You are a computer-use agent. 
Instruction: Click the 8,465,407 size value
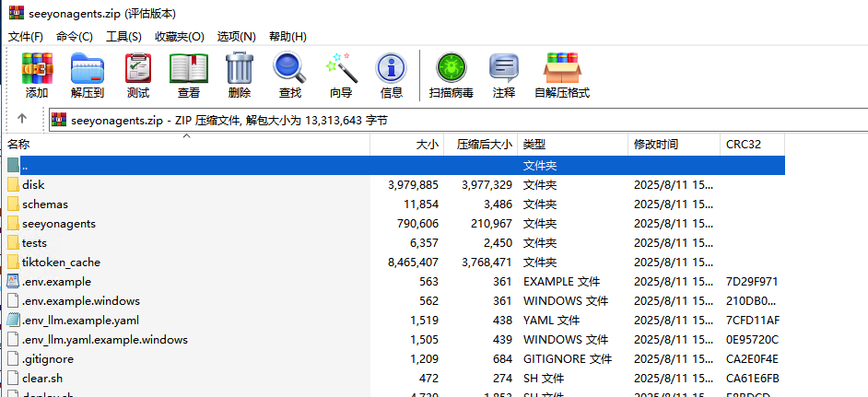413,262
